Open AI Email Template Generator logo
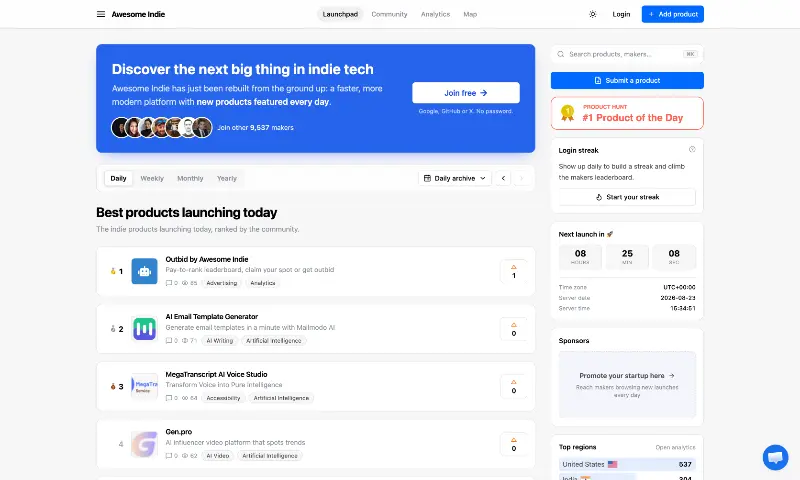 (x=144, y=329)
